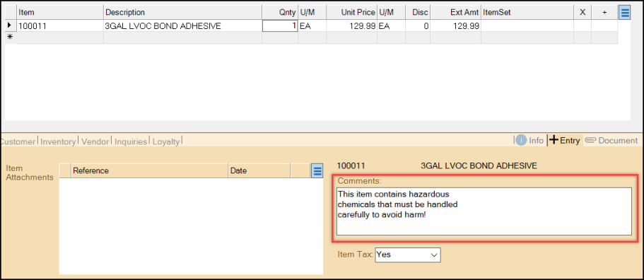Click the EA cell after Unit Price
This screenshot has width=644, height=280.
point(391,26)
